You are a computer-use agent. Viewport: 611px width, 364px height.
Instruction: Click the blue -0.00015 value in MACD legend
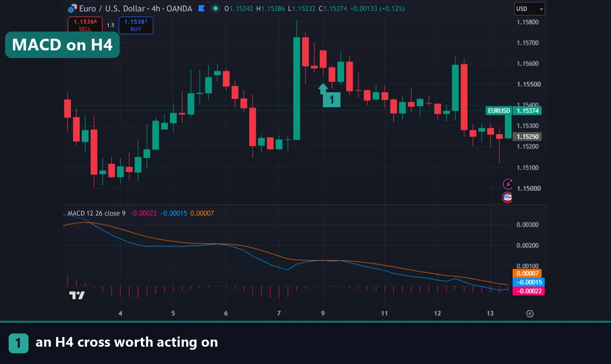point(175,213)
